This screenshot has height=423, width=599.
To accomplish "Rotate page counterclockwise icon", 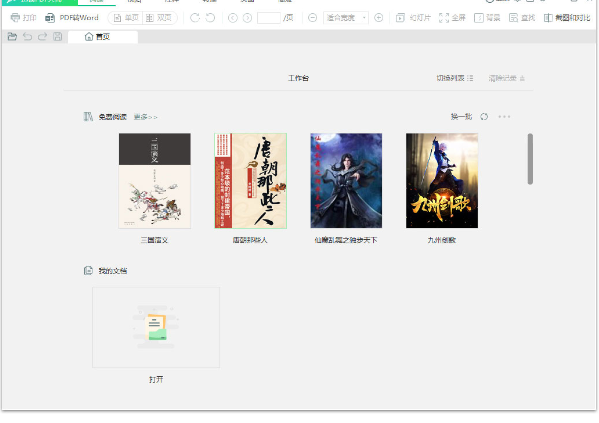I will 210,18.
